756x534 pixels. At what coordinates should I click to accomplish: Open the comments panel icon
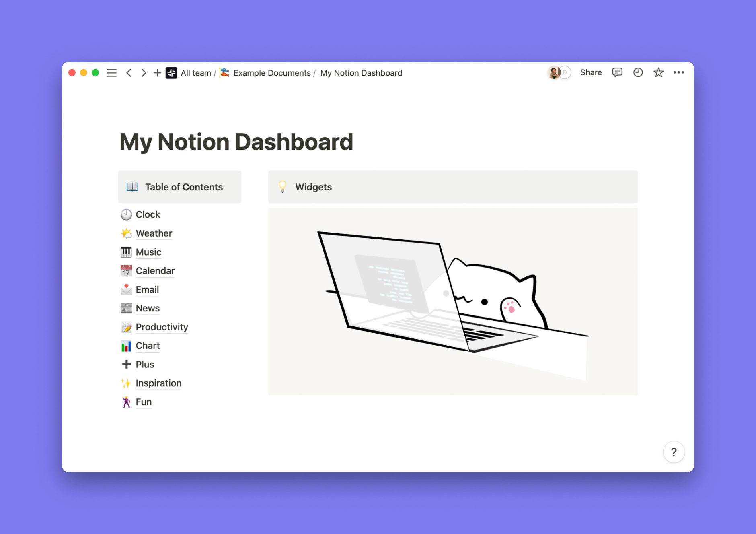tap(617, 72)
